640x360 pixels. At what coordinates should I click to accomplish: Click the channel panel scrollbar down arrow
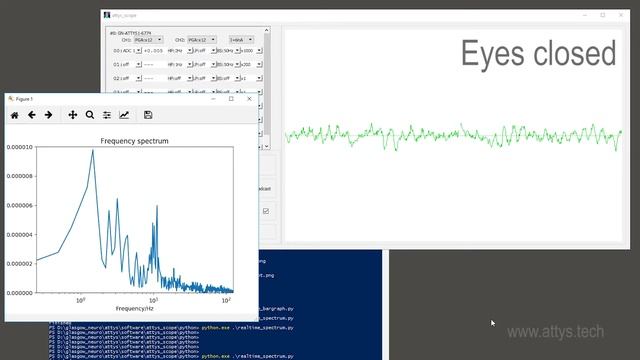pyautogui.click(x=267, y=146)
